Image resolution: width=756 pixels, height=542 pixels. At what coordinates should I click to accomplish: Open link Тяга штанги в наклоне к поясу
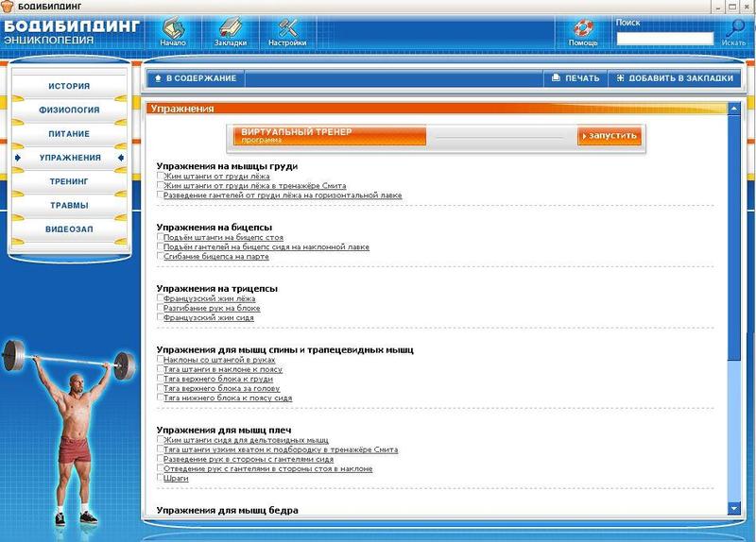coord(223,369)
